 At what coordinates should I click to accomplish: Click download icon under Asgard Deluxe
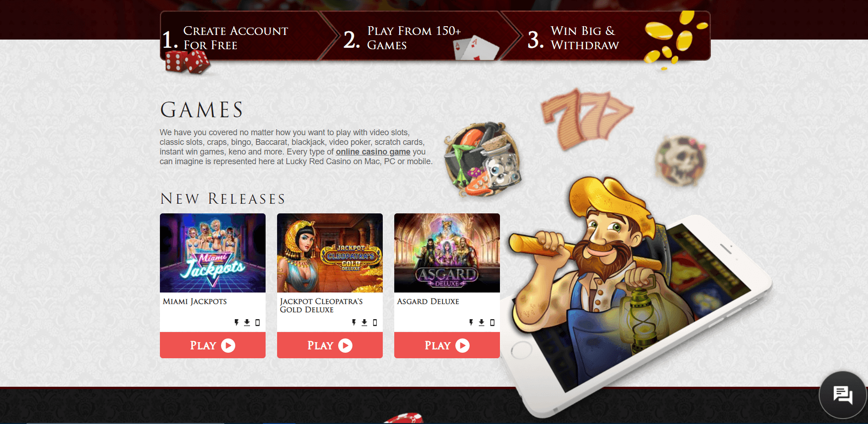click(x=482, y=322)
